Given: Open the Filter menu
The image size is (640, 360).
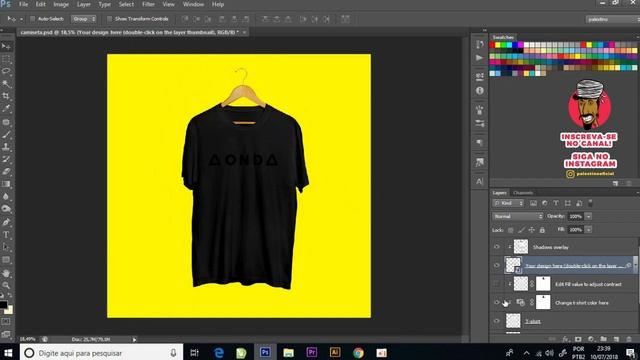Looking at the screenshot, I should (x=148, y=4).
